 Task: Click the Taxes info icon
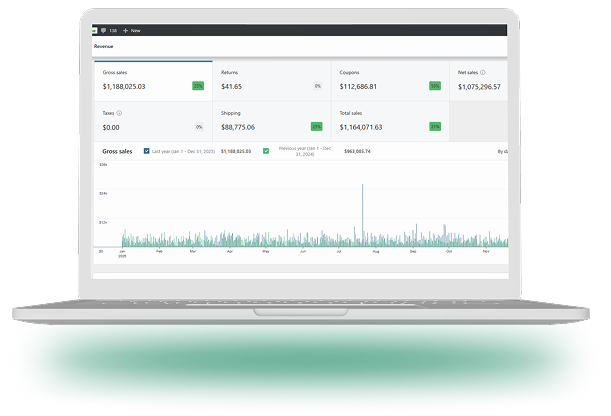point(121,114)
